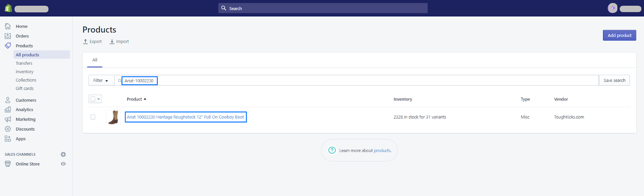Open Discounts badge icon

(x=8, y=129)
